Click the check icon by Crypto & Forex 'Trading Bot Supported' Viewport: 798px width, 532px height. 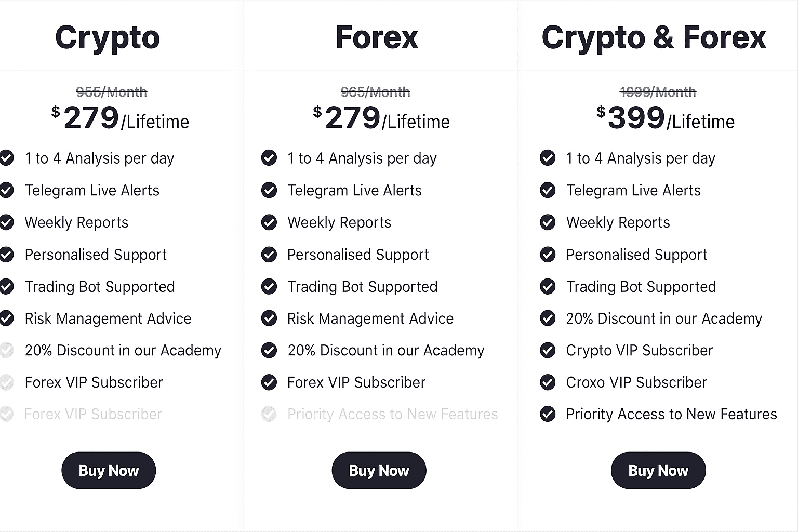[x=548, y=287]
